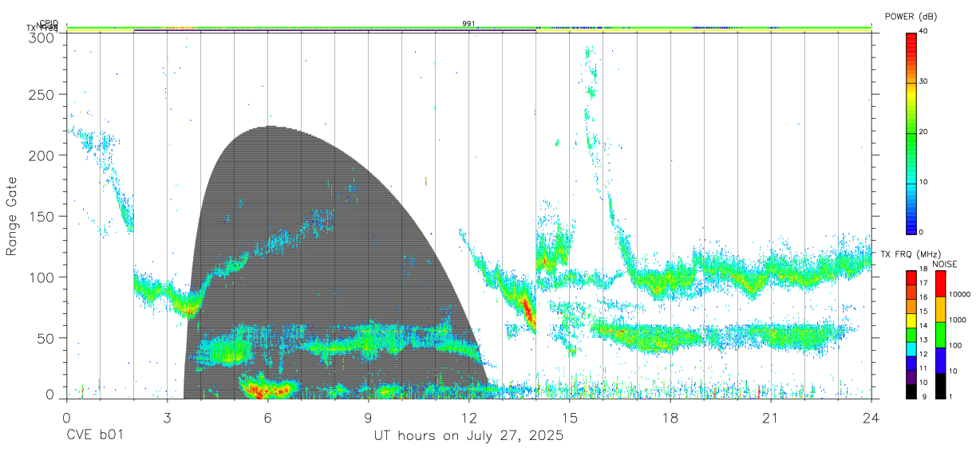Pick the red 10000 segment of NOISE bar

[939, 284]
